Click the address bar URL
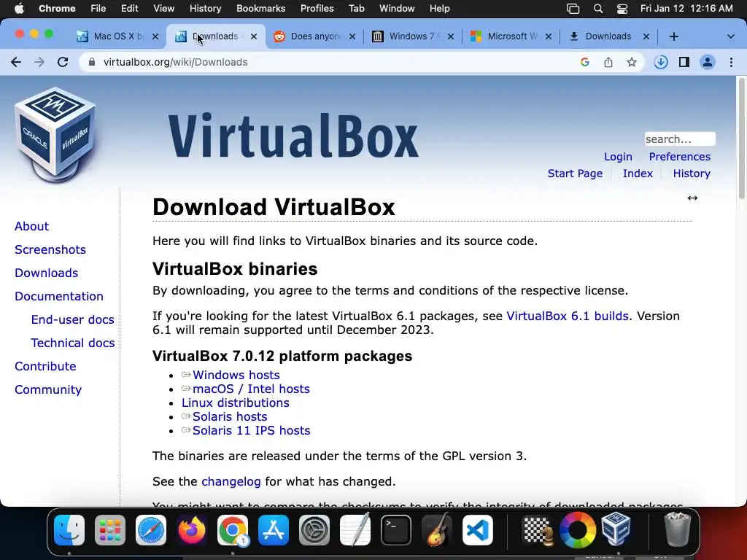The width and height of the screenshot is (747, 560). click(175, 62)
